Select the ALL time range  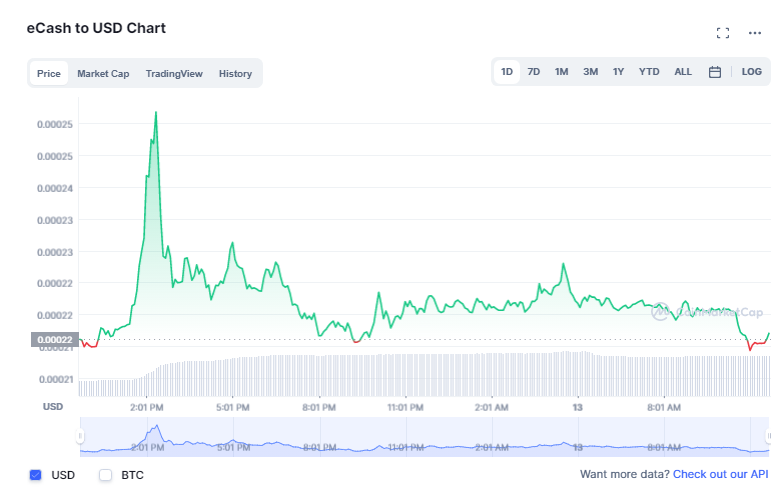(682, 72)
